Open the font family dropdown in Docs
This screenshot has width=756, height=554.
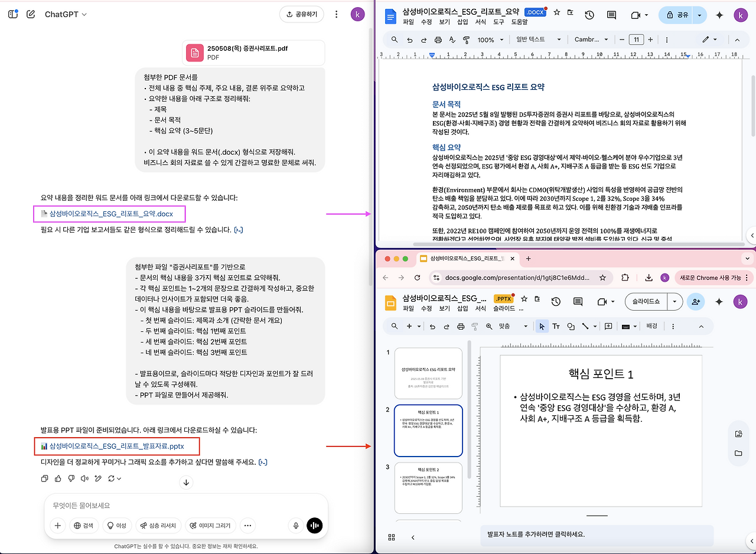(591, 40)
